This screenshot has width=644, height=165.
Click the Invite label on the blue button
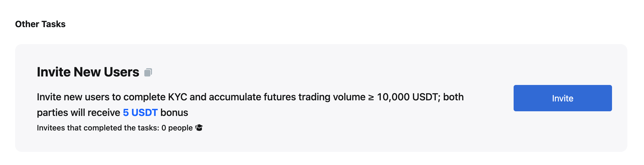click(563, 98)
